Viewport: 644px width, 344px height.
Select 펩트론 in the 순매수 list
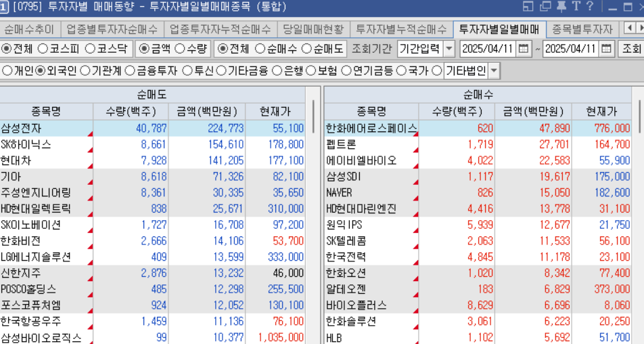click(478, 144)
